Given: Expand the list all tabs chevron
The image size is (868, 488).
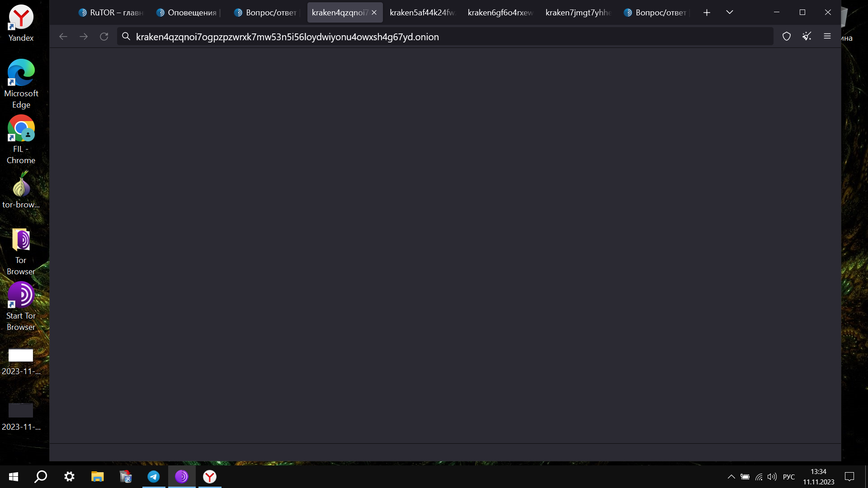Looking at the screenshot, I should click(x=729, y=13).
